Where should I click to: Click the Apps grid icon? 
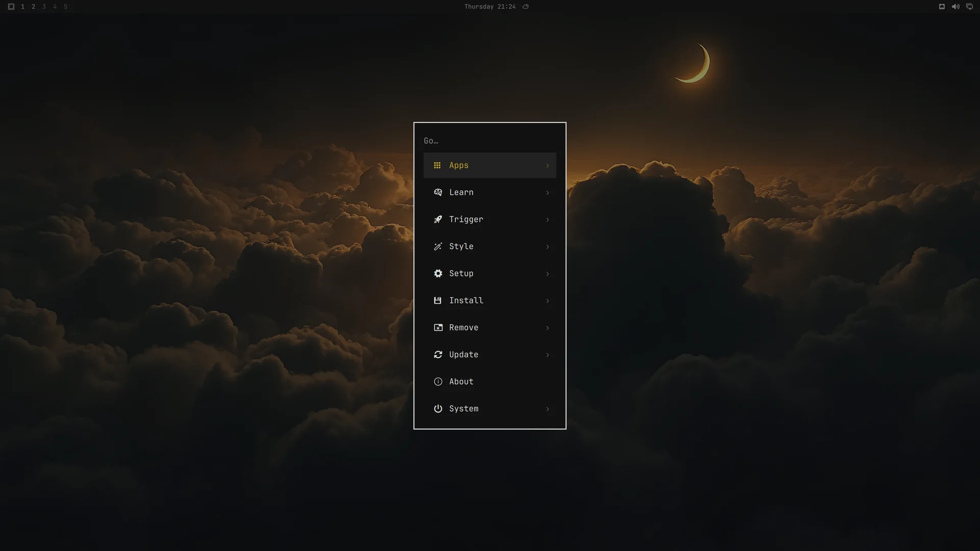pos(437,165)
